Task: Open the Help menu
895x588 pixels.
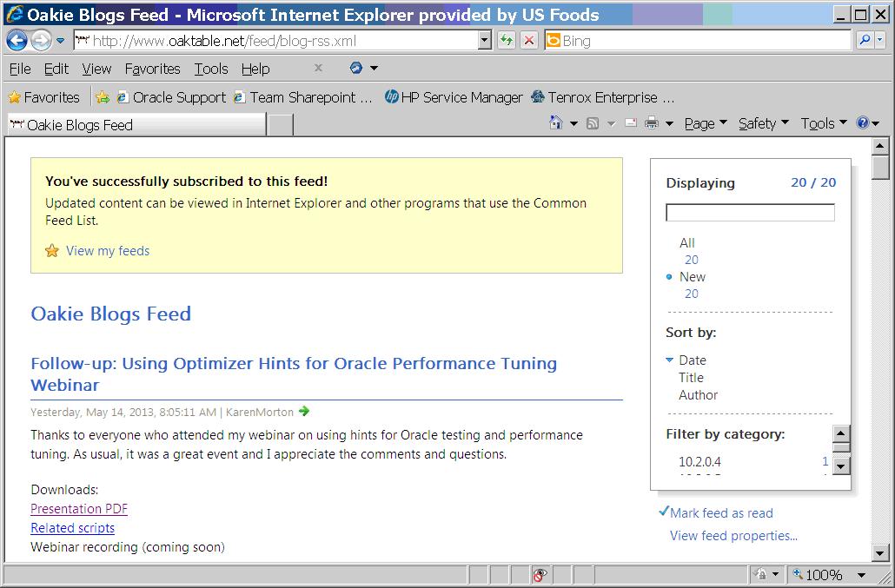Action: tap(255, 69)
